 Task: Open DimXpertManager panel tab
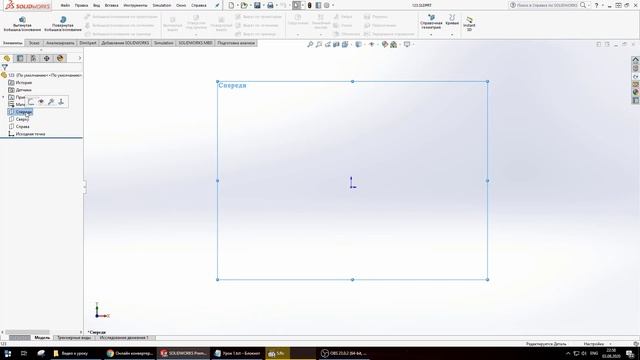tap(47, 58)
